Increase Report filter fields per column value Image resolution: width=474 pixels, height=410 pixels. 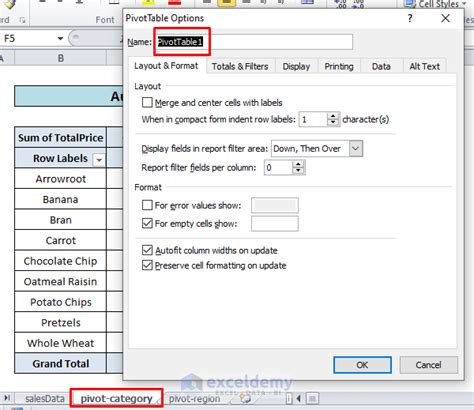(298, 164)
